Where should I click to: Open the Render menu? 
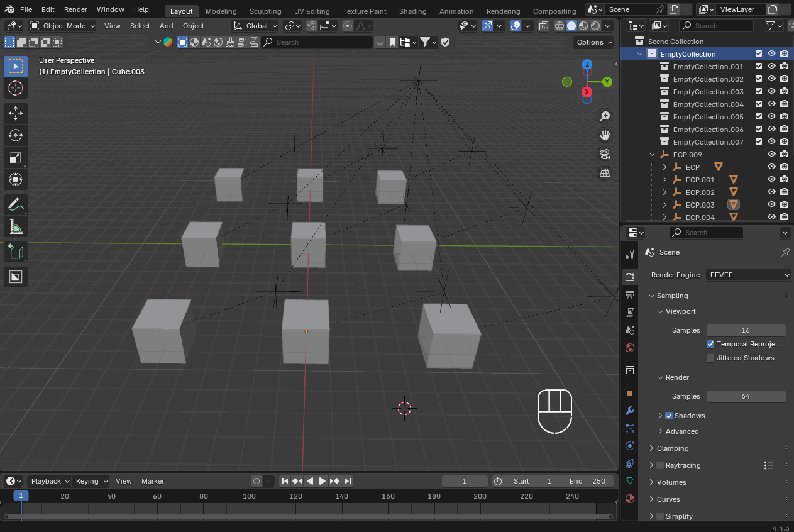coord(75,9)
